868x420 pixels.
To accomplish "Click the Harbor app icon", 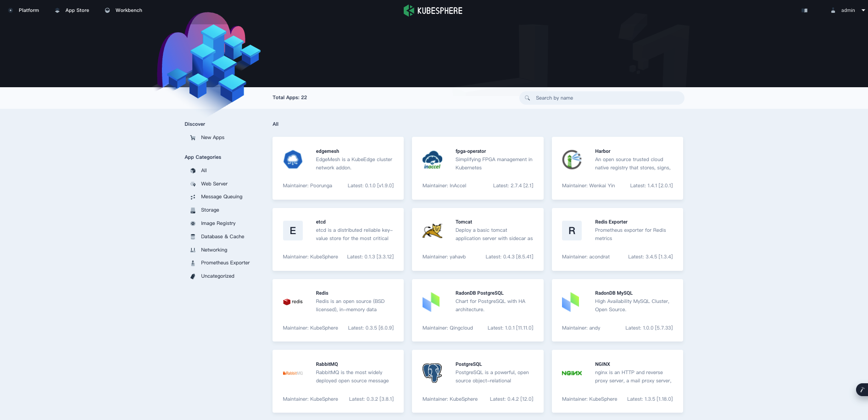I will pos(572,160).
